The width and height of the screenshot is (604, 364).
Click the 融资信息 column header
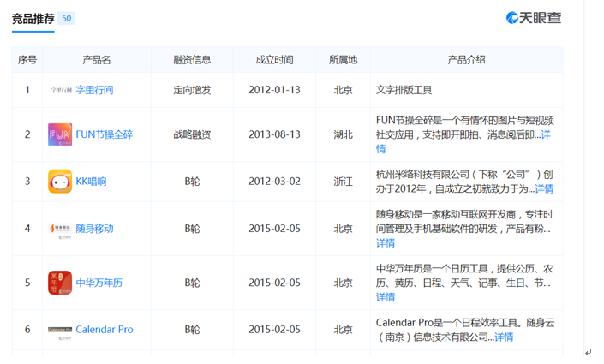192,60
